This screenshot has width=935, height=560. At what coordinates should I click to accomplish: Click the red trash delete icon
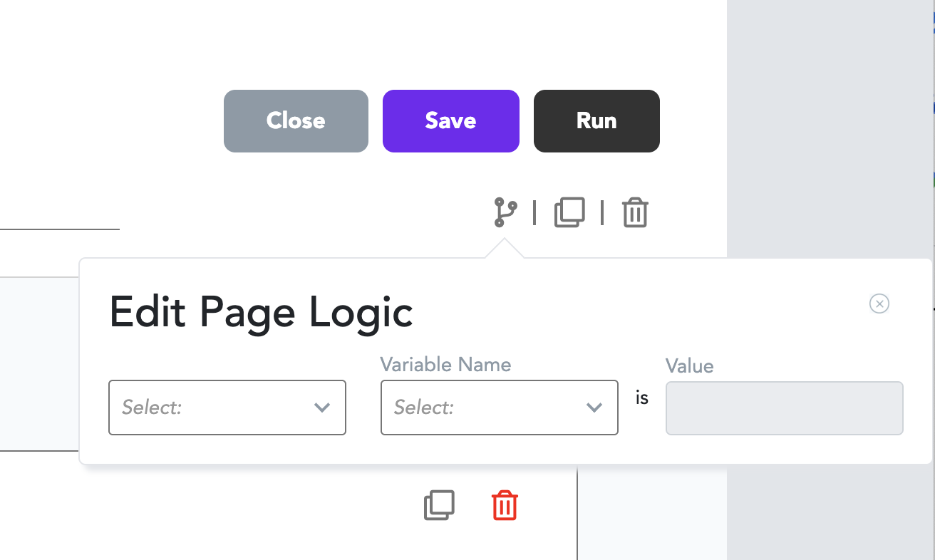pos(505,505)
